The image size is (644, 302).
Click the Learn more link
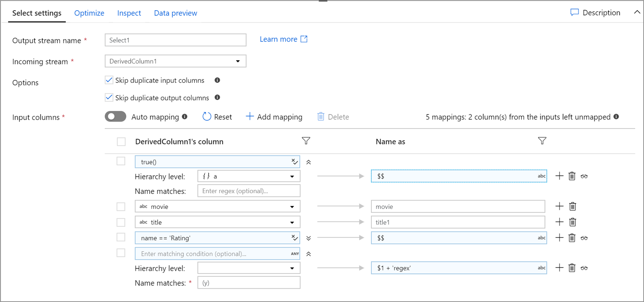coord(278,39)
